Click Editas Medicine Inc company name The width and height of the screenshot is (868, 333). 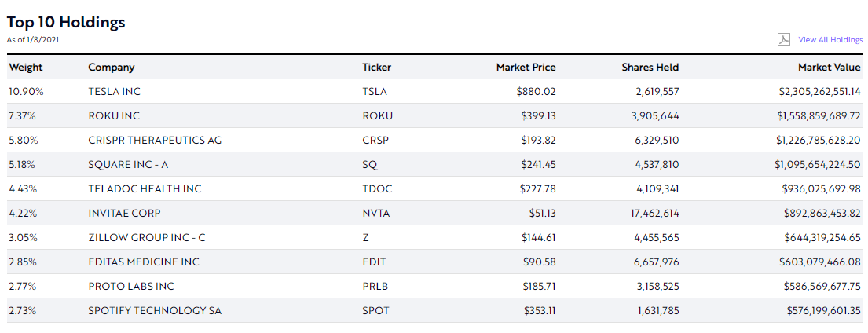[x=144, y=262]
